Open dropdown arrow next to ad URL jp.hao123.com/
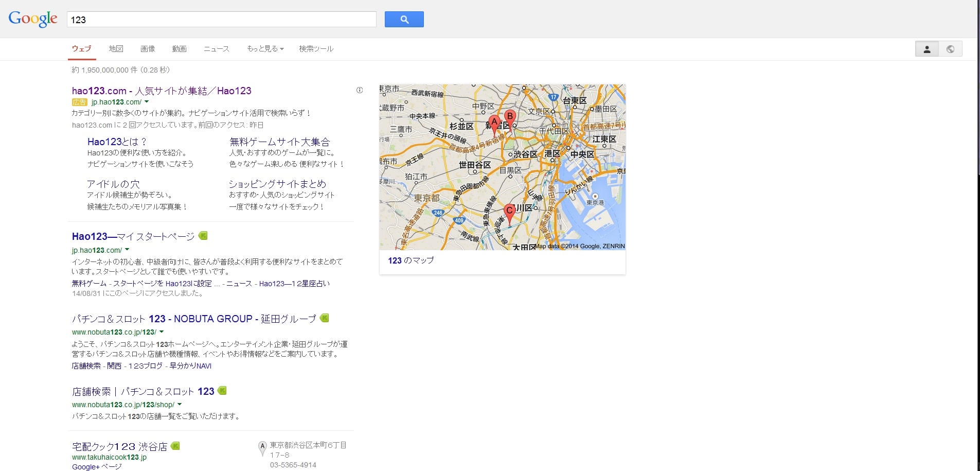The width and height of the screenshot is (980, 471). coord(147,102)
